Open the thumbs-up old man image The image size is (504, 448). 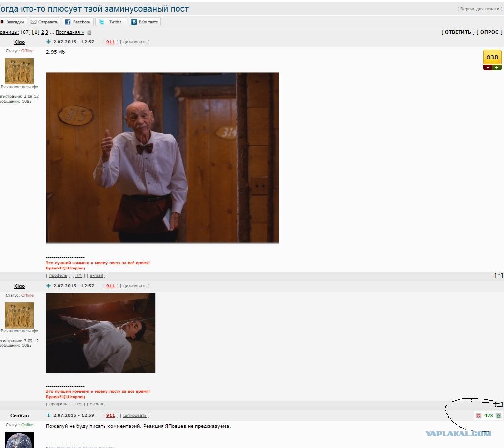pos(163,158)
